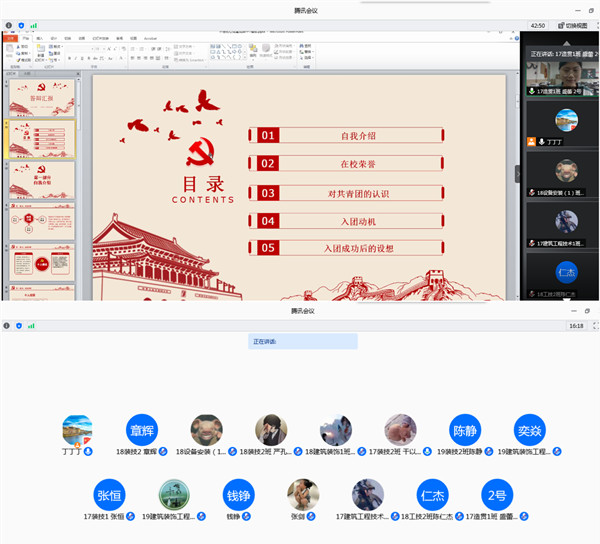
Task: Check network signal icon in lower window
Action: coord(31,326)
